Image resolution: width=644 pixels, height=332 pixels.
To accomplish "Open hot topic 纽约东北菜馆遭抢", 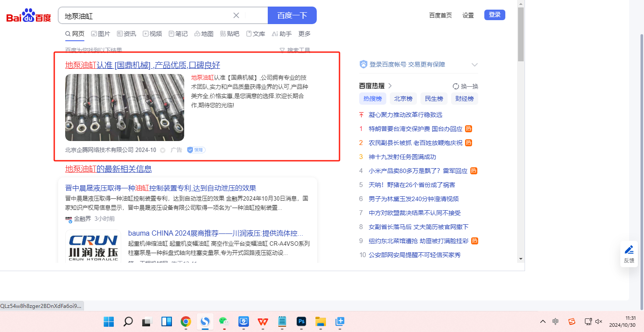I will tap(419, 241).
